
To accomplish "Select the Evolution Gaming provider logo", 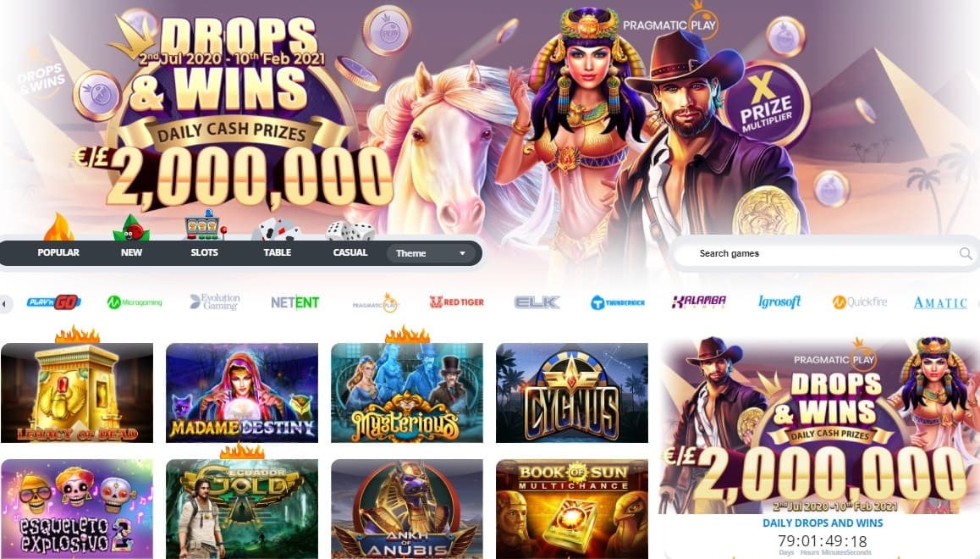I will (x=215, y=302).
